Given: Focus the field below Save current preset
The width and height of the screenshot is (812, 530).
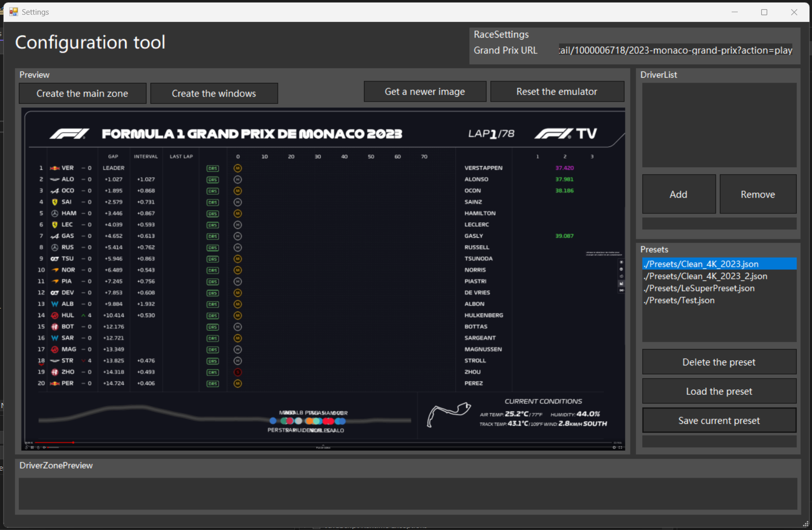Looking at the screenshot, I should point(719,441).
